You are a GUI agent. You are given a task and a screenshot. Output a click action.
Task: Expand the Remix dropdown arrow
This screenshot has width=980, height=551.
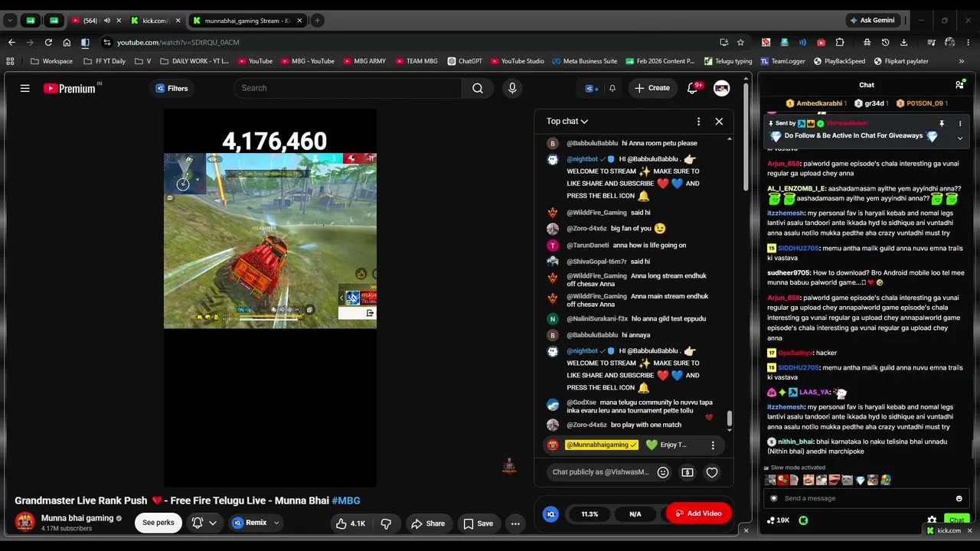pos(276,523)
